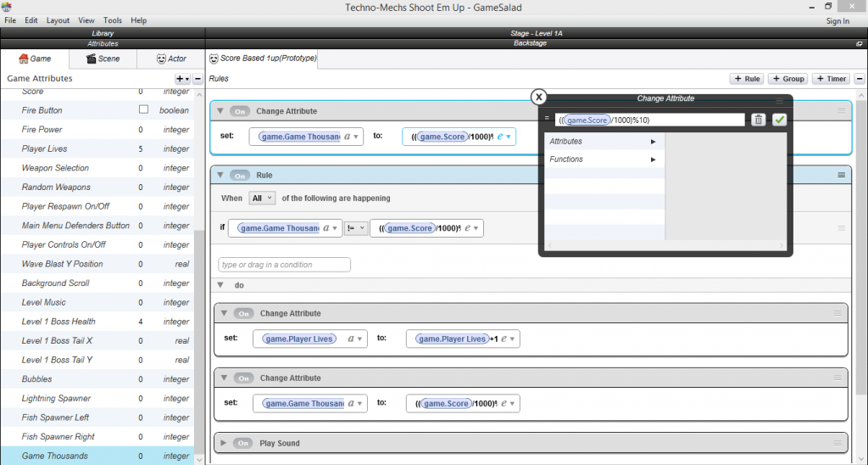Toggle On switch of Play Sound
868x465 pixels.
point(243,443)
